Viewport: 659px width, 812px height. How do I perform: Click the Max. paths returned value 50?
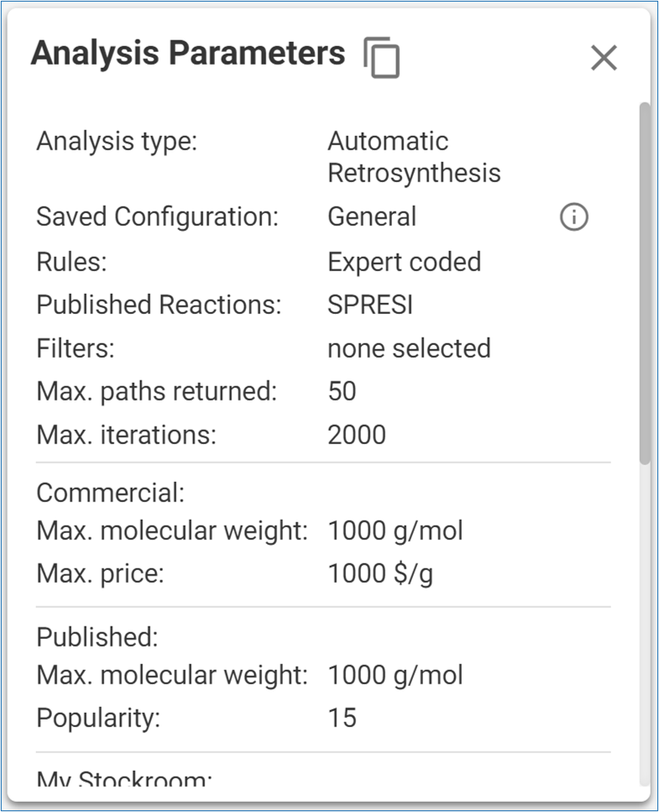342,391
